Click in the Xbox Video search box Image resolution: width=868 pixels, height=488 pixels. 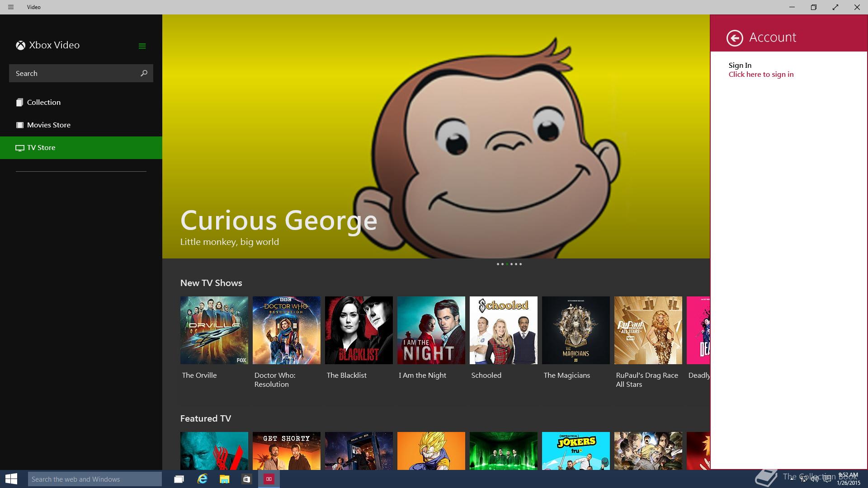[81, 73]
